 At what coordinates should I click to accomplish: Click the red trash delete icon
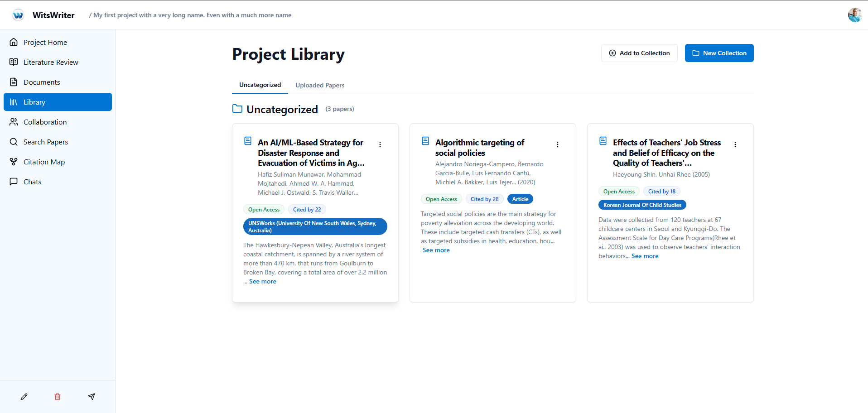58,397
